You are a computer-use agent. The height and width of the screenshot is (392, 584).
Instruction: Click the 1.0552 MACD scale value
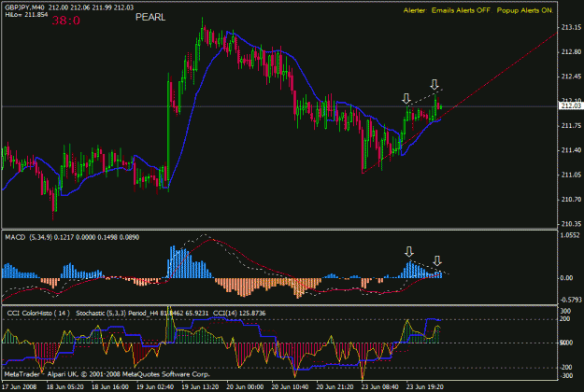pos(570,235)
